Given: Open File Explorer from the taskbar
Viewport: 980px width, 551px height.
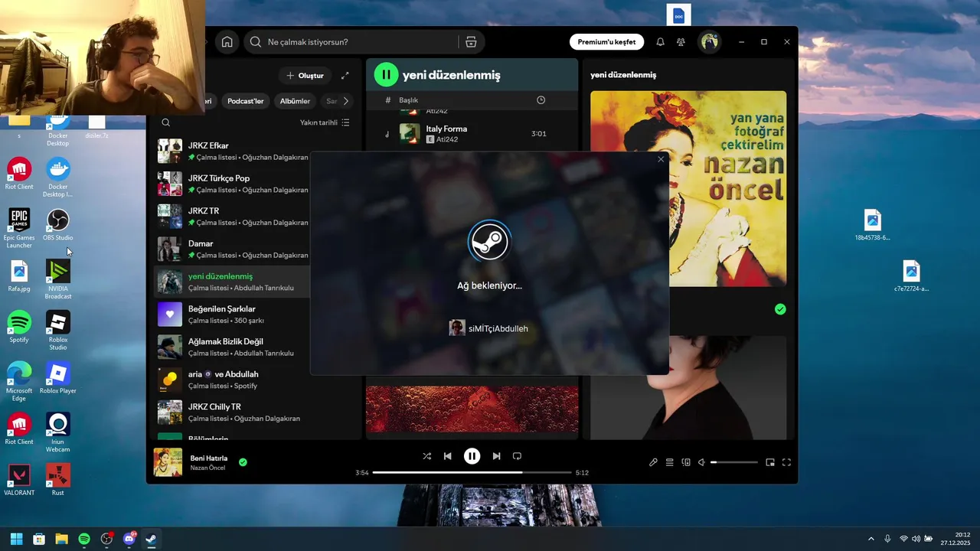Looking at the screenshot, I should 61,539.
